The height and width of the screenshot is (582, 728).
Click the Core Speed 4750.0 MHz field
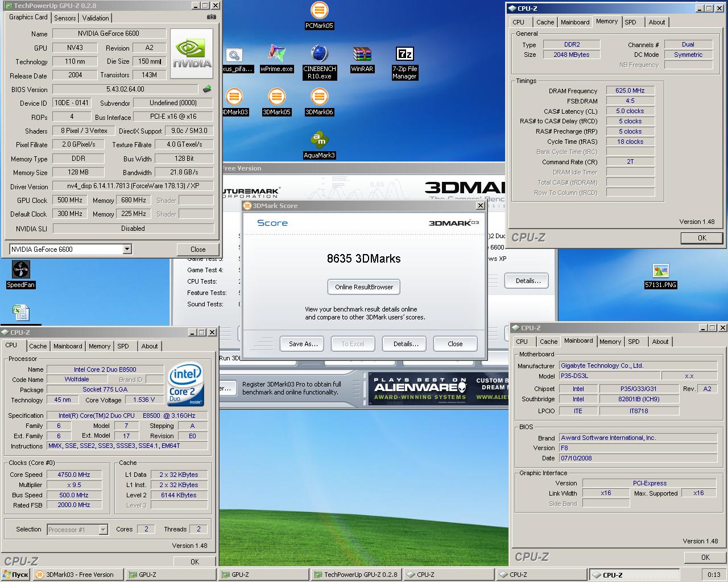tap(74, 475)
